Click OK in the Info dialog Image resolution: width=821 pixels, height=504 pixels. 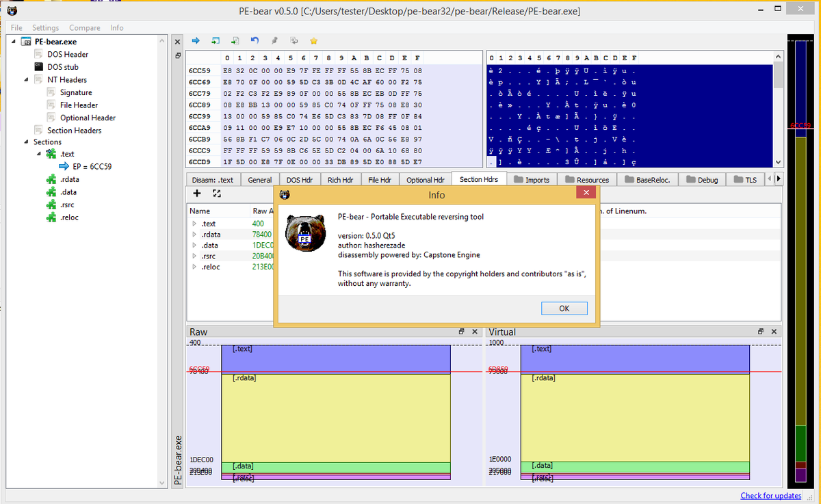pyautogui.click(x=564, y=308)
